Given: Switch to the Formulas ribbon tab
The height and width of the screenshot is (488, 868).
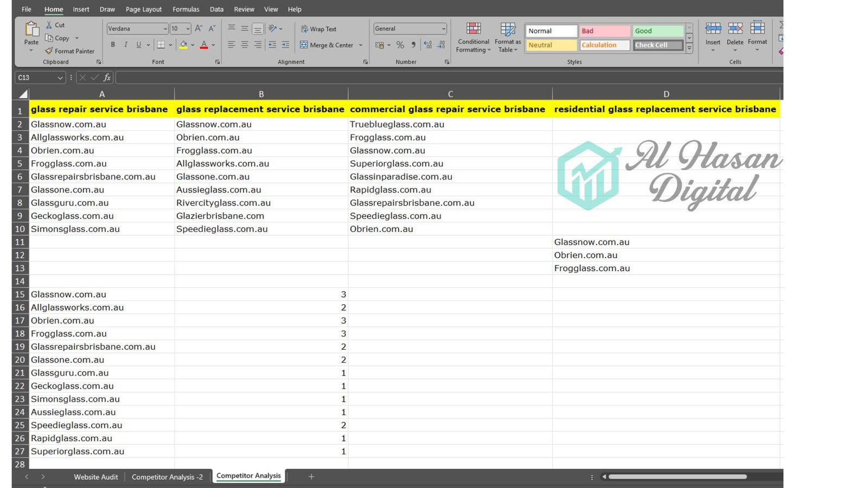Looking at the screenshot, I should pos(186,9).
